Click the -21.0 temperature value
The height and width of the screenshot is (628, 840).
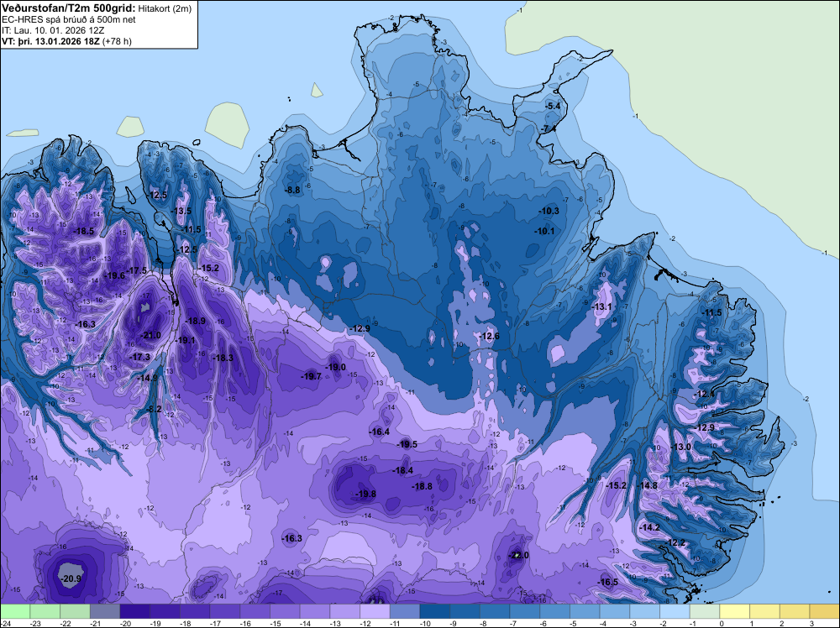pos(150,335)
